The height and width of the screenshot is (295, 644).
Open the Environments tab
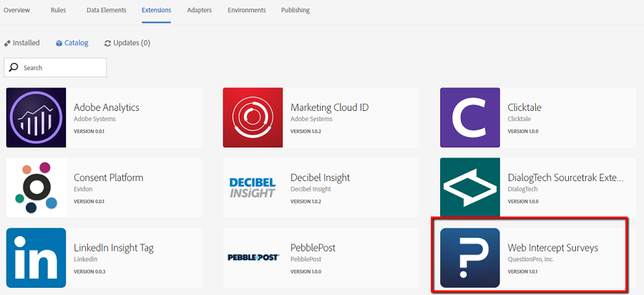[247, 10]
